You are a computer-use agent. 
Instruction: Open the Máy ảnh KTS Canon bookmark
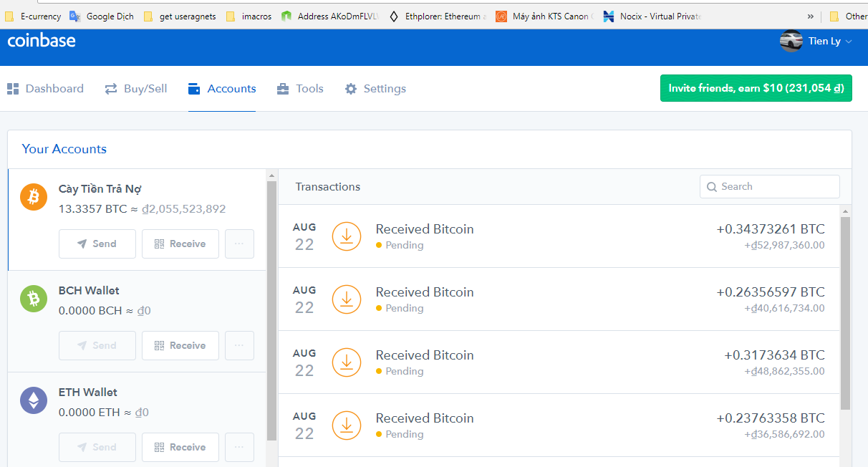pos(544,16)
